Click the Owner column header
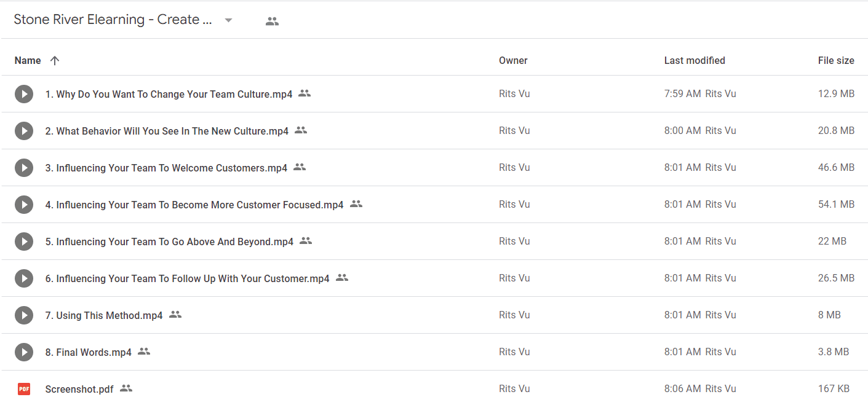This screenshot has height=405, width=868. 513,60
